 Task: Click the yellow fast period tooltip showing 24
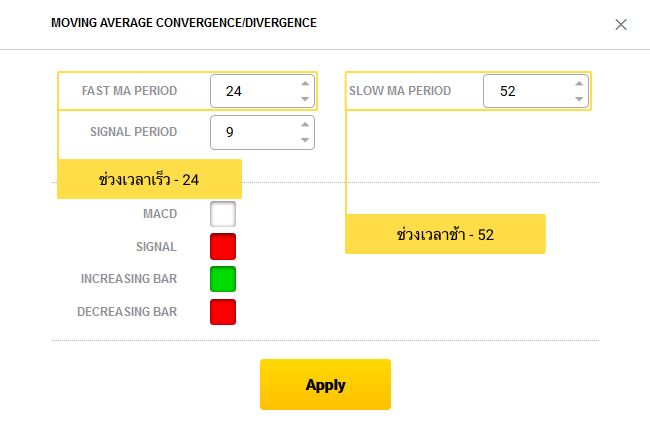(x=149, y=179)
